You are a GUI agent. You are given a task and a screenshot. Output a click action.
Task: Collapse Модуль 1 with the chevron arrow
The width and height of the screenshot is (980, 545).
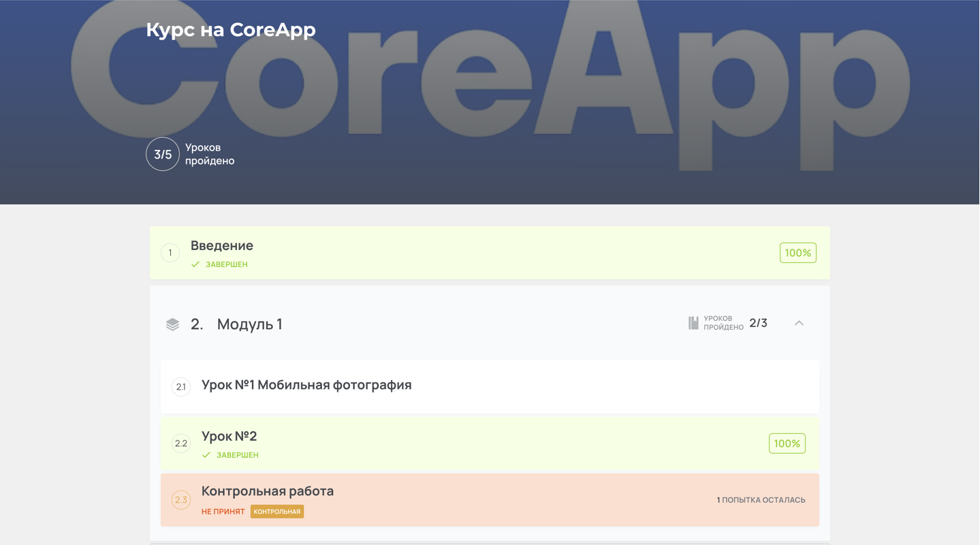(799, 323)
